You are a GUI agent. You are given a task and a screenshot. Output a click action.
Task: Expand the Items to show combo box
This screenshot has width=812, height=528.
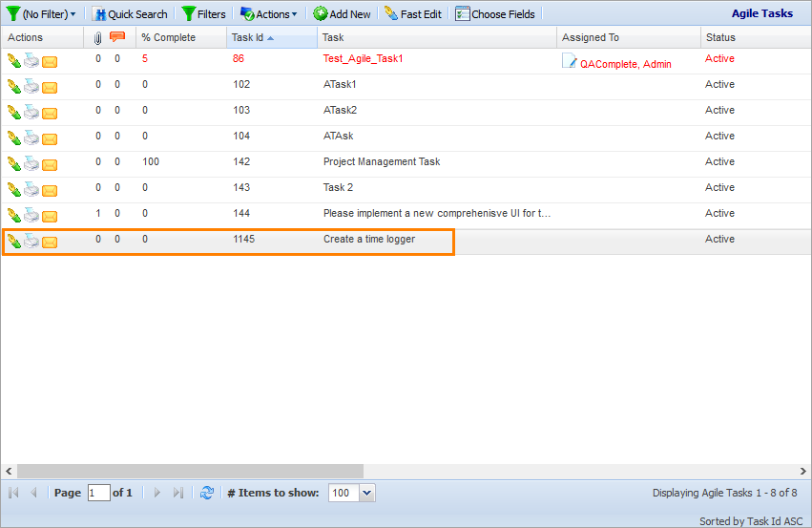coord(367,493)
